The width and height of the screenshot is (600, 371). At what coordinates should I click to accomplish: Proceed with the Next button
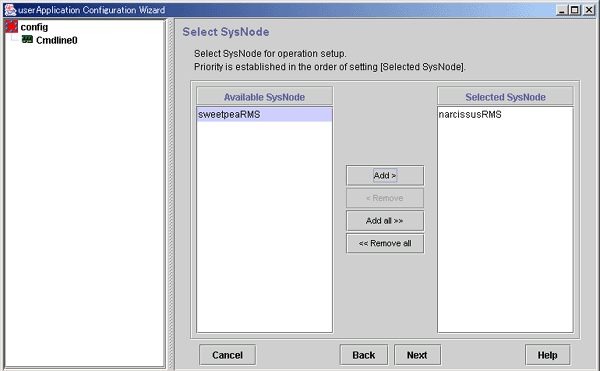coord(417,355)
